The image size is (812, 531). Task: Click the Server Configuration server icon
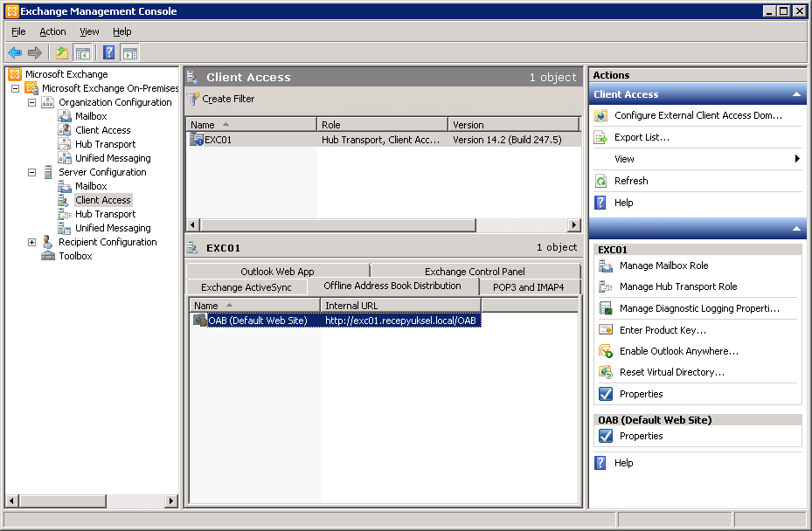[x=48, y=172]
